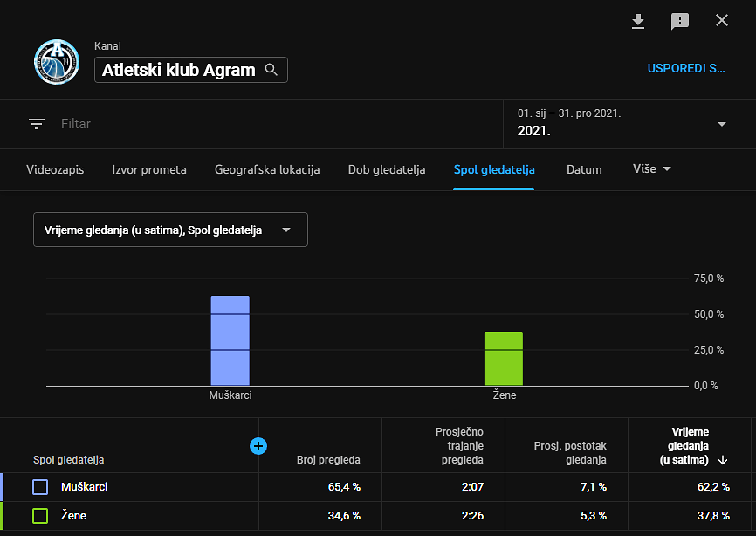Screen dimensions: 756x536
Task: Tick the Muškarci checkbox
Action: coord(40,487)
